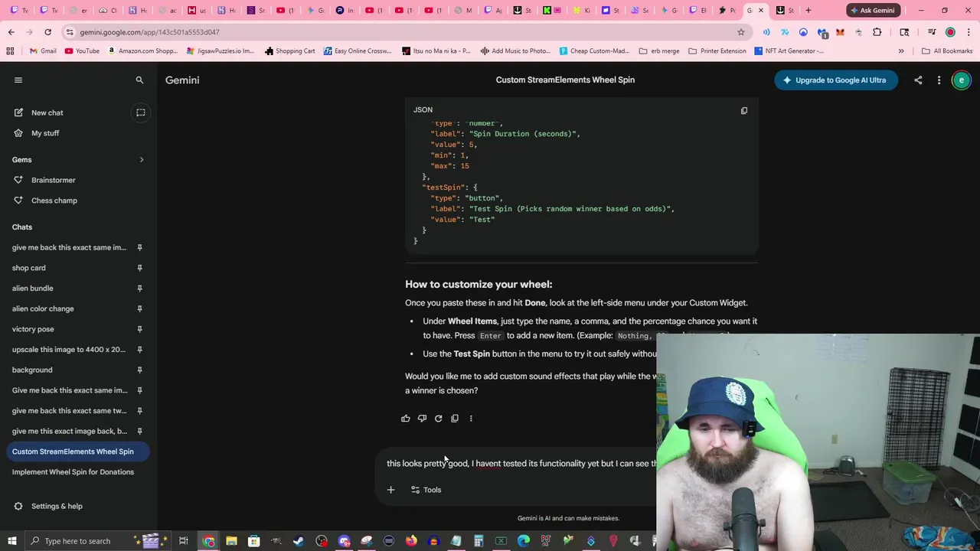The height and width of the screenshot is (551, 980).
Task: Toggle pin on 'upscale this image' chat
Action: [x=139, y=350]
